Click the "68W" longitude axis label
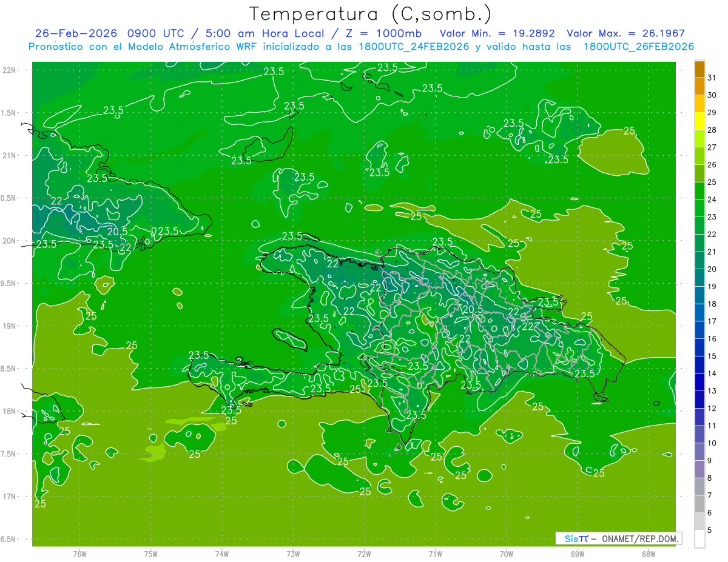This screenshot has width=728, height=562. click(649, 554)
